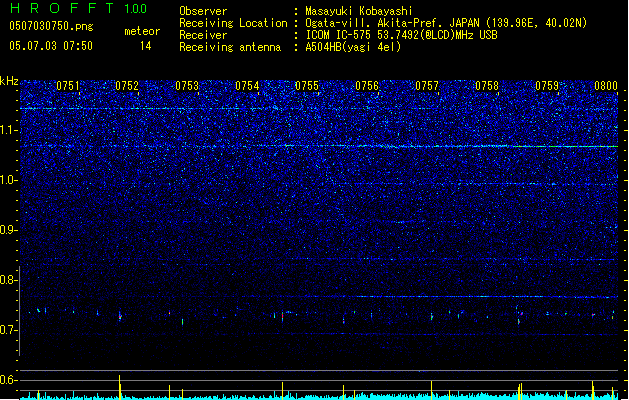This screenshot has height=400, width=629.
Task: Click time marker 0756
Action: (x=367, y=85)
